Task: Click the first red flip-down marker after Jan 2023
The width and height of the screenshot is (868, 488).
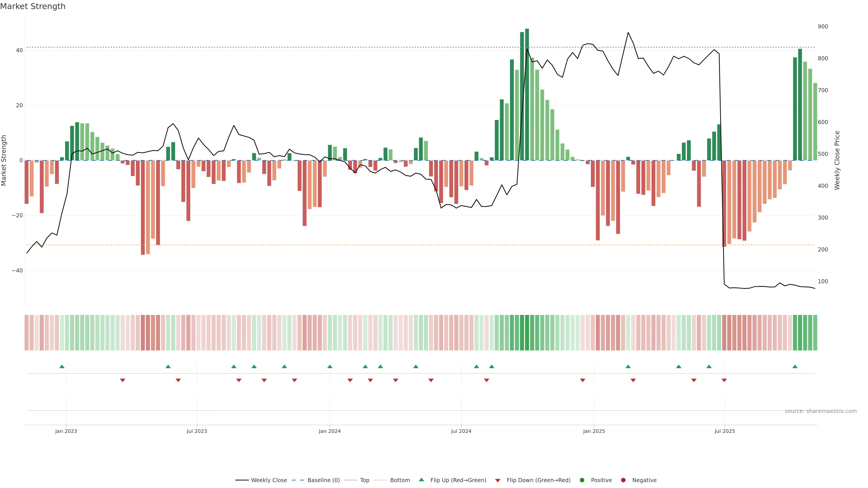Action: pos(123,380)
